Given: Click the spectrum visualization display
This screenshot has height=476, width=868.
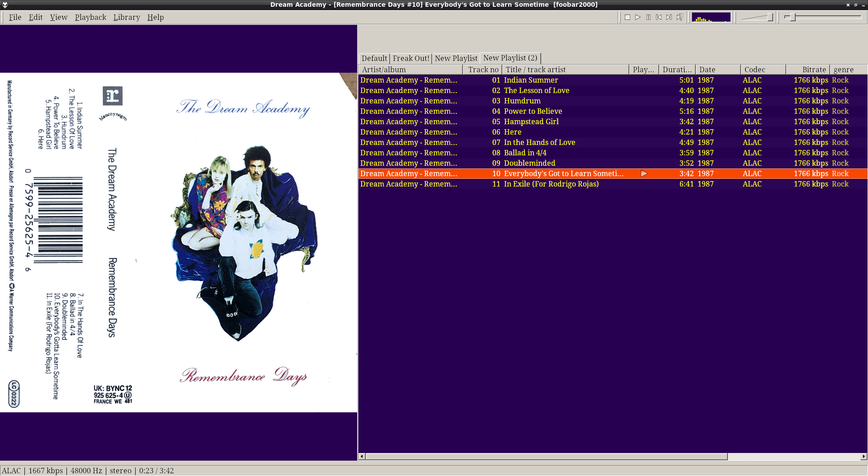Looking at the screenshot, I should 711,17.
